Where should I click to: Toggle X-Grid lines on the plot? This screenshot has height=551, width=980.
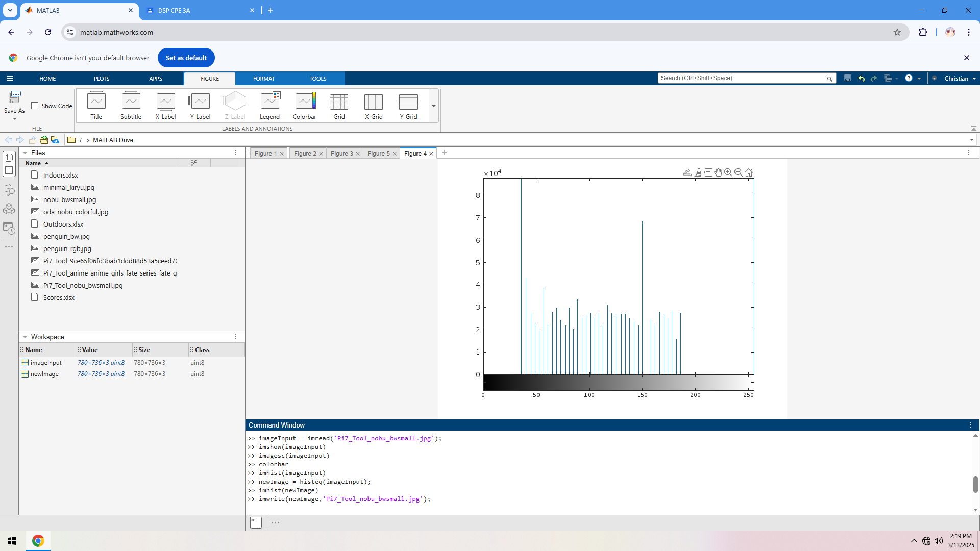click(x=374, y=106)
